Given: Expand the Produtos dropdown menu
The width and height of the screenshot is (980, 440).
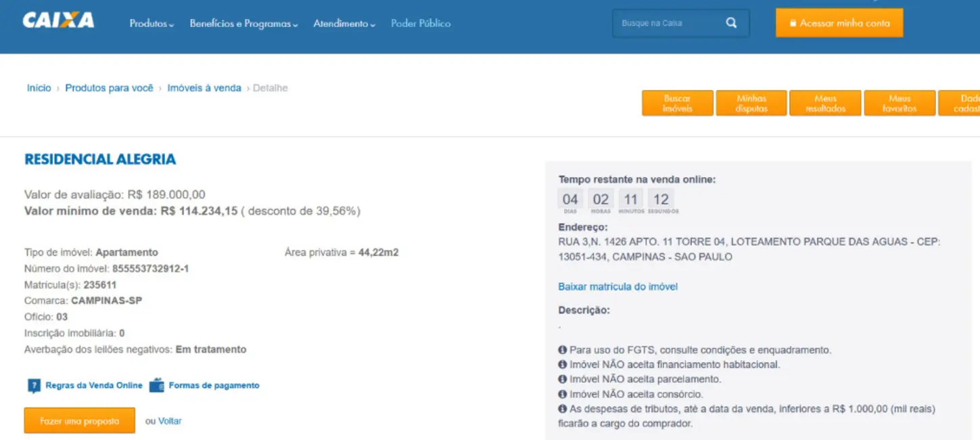Looking at the screenshot, I should [151, 24].
